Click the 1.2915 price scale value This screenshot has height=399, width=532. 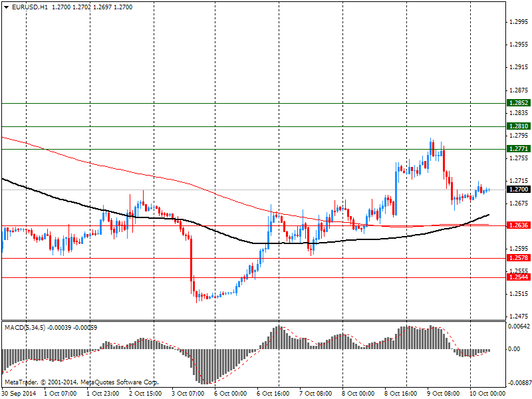519,67
